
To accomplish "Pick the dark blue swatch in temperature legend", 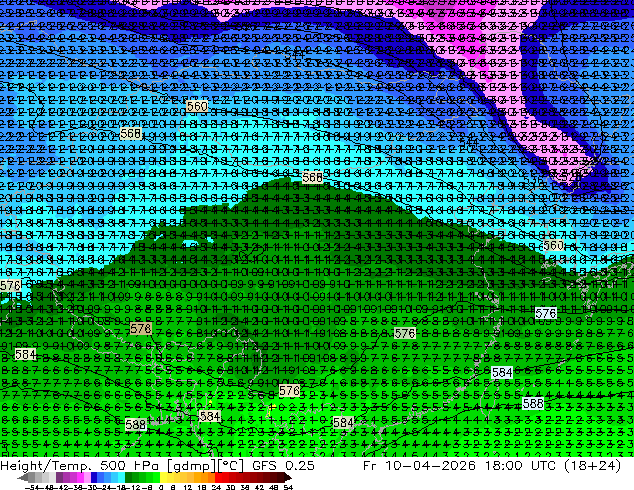I will coord(94,477).
